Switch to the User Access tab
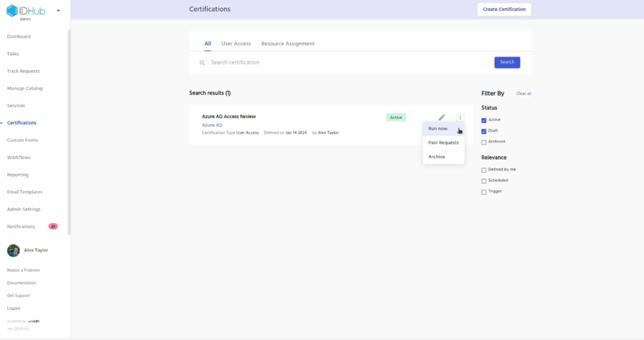Image resolution: width=644 pixels, height=340 pixels. pyautogui.click(x=236, y=44)
